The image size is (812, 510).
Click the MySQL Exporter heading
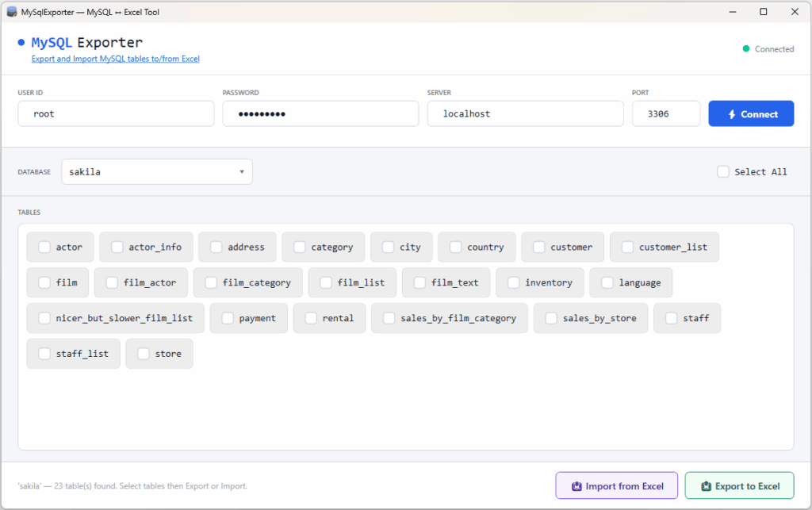[87, 43]
